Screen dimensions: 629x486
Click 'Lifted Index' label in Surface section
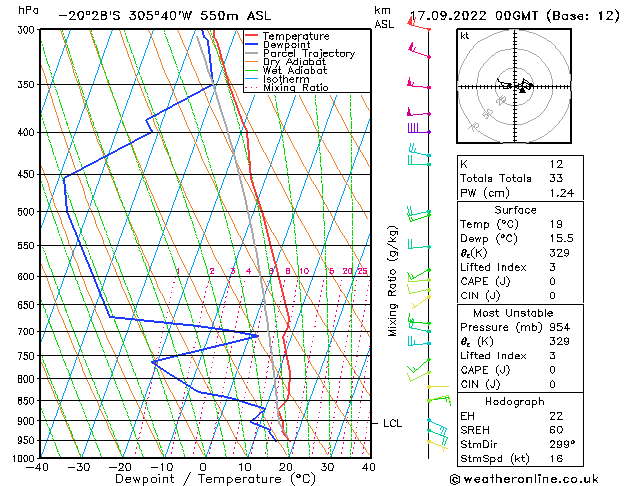(493, 267)
